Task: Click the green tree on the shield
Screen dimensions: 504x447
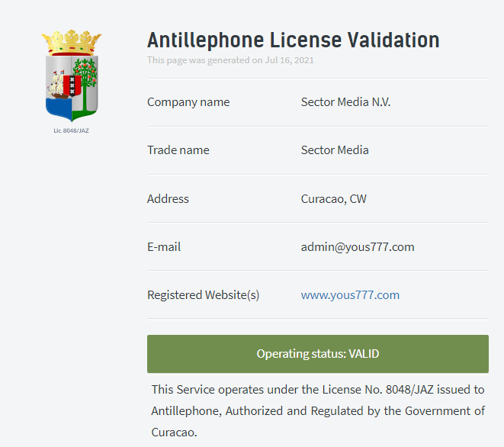Action: (85, 84)
